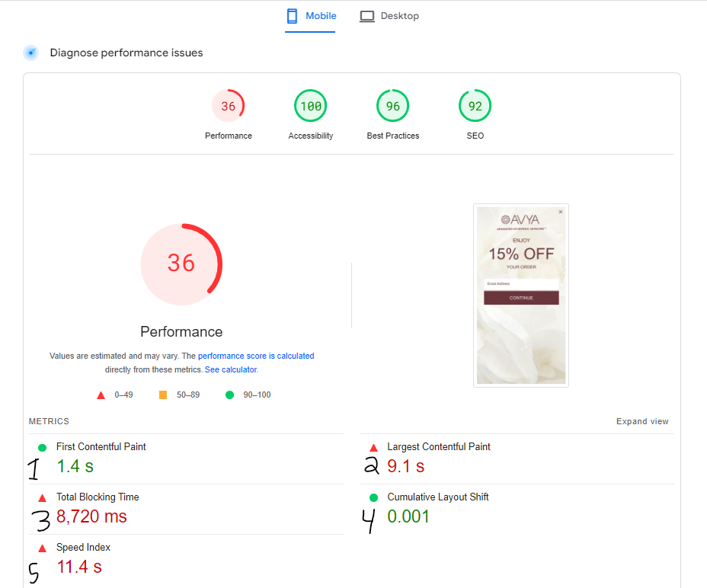707x588 pixels.
Task: Click the Total Blocking Time label
Action: click(x=98, y=497)
